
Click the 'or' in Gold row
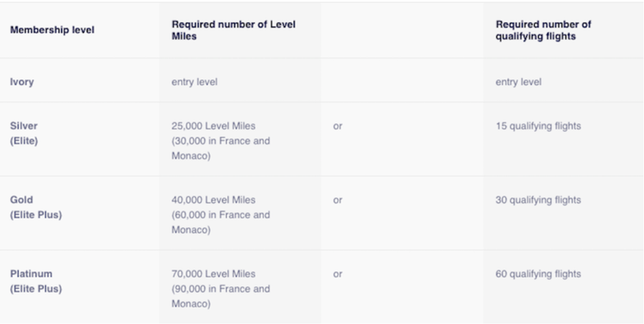pos(337,200)
